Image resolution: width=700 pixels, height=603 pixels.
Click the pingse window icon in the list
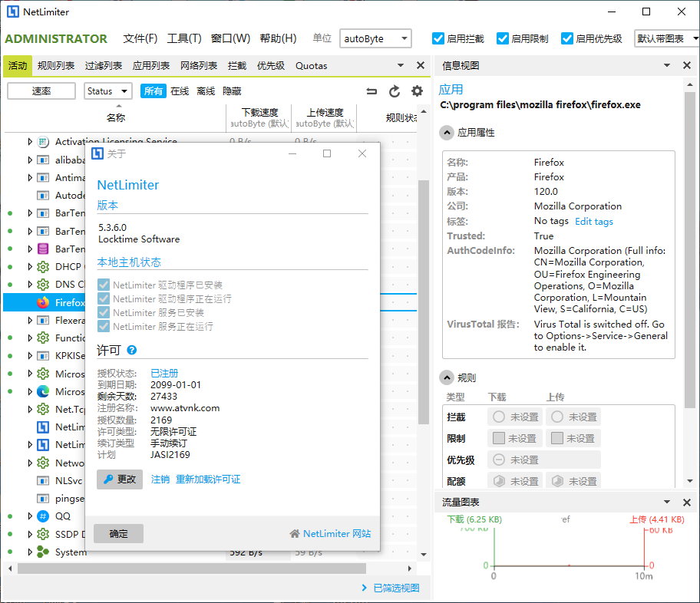click(43, 499)
